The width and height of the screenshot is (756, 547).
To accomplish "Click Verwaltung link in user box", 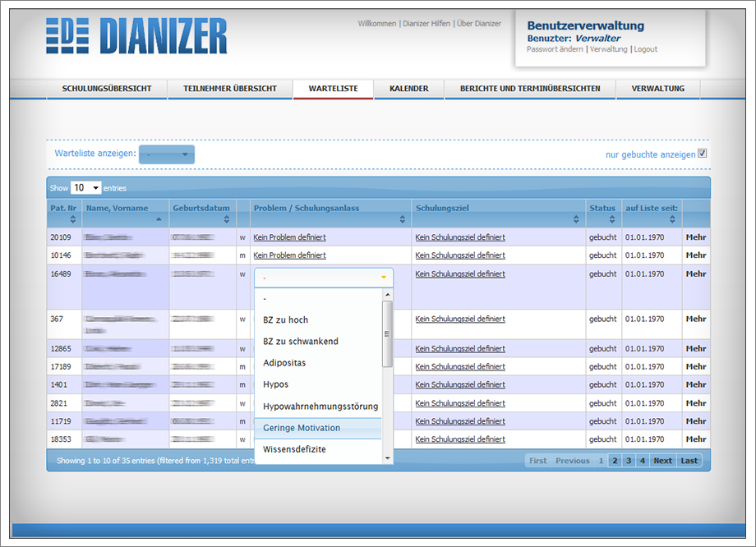I will point(608,49).
